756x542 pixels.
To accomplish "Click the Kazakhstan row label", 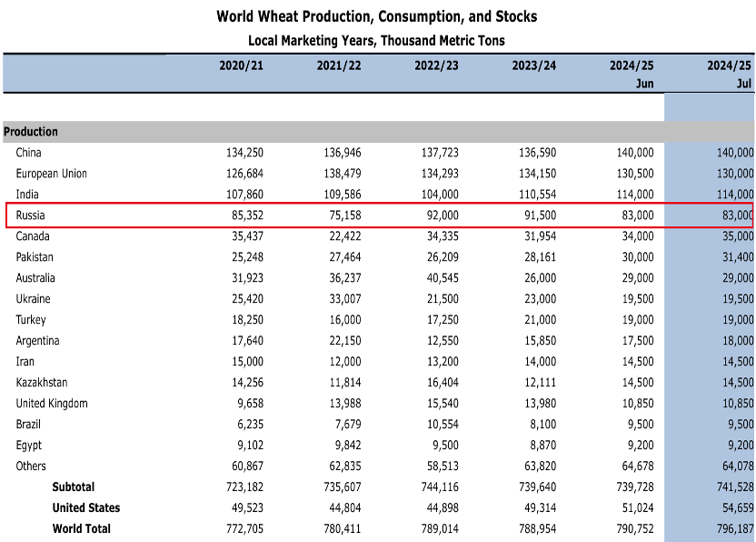I will [x=42, y=383].
